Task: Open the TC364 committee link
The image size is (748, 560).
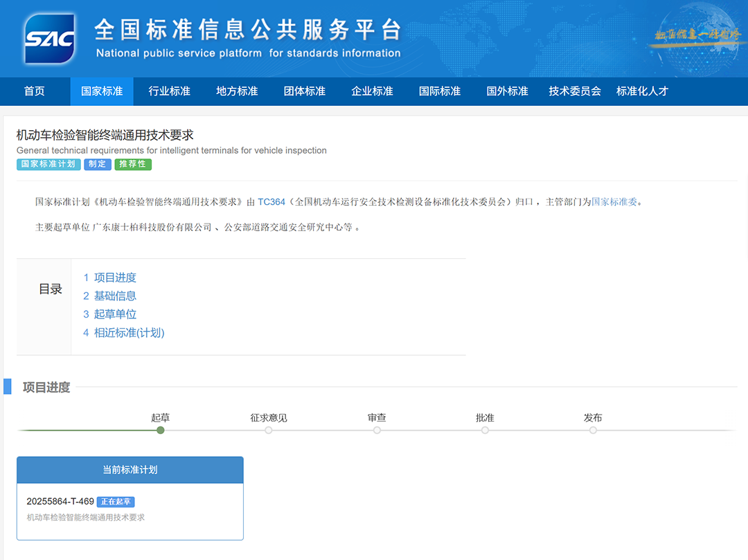Action: tap(270, 201)
